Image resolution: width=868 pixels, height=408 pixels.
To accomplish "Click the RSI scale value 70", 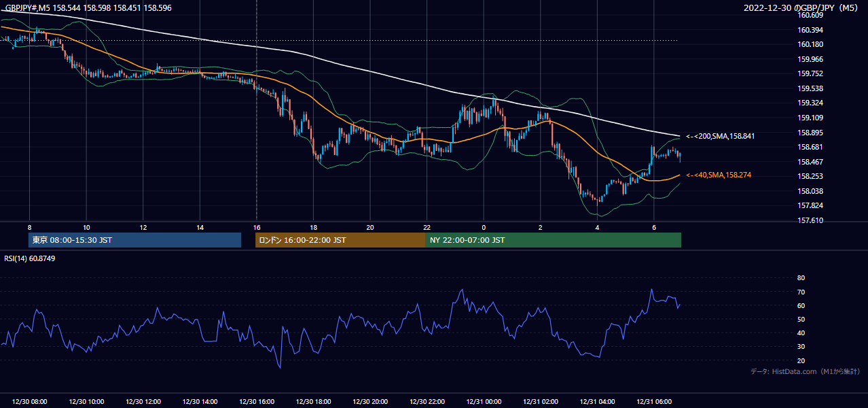I will pos(801,292).
